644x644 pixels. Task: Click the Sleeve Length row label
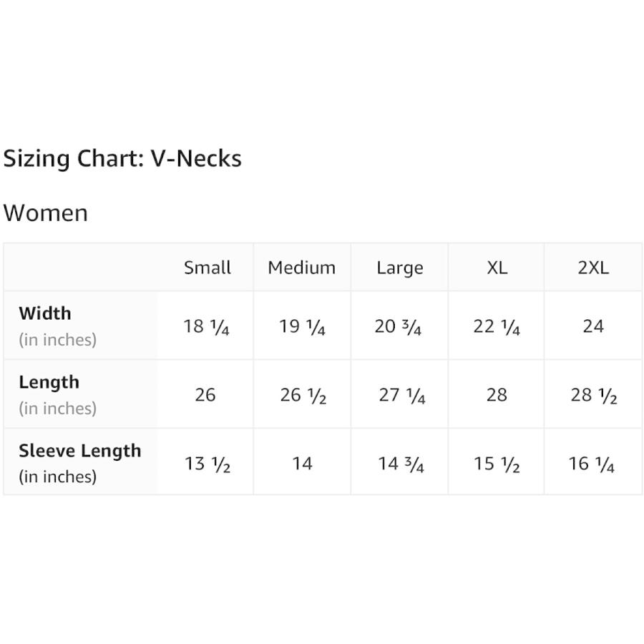tap(79, 451)
